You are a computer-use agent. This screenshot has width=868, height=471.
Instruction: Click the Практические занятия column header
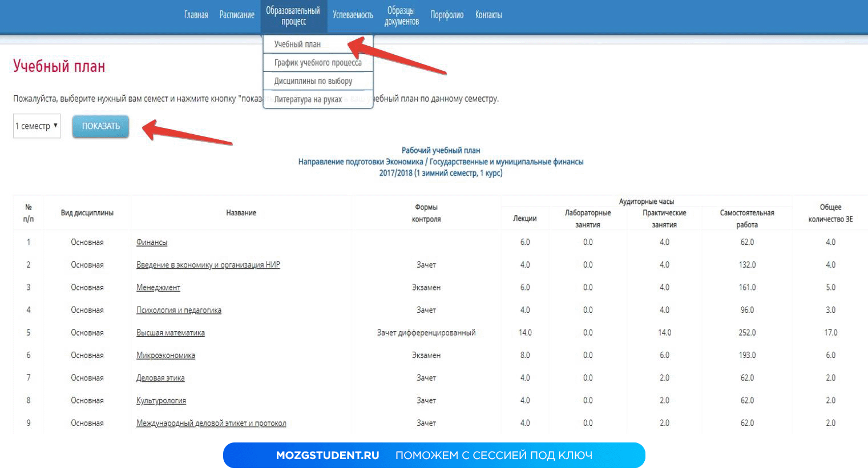664,219
